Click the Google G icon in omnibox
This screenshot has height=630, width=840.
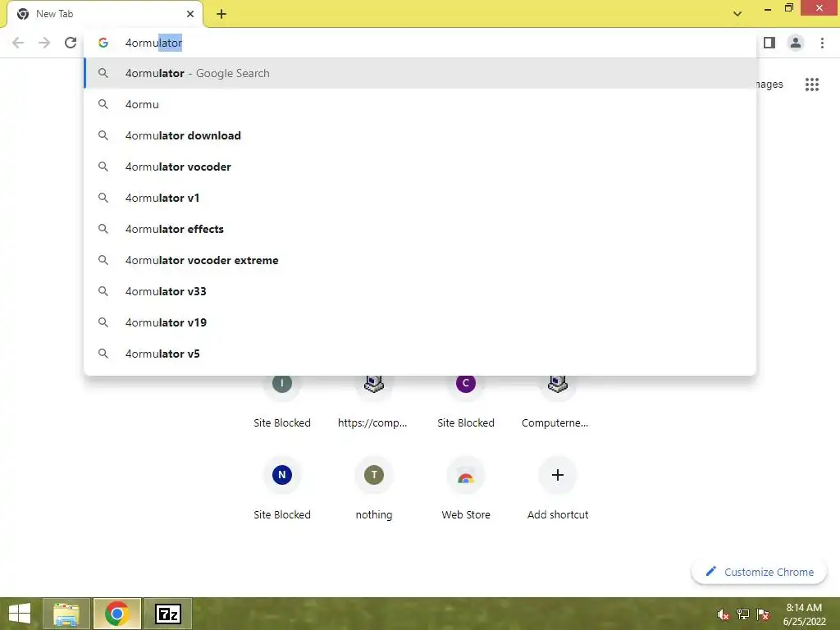(103, 43)
